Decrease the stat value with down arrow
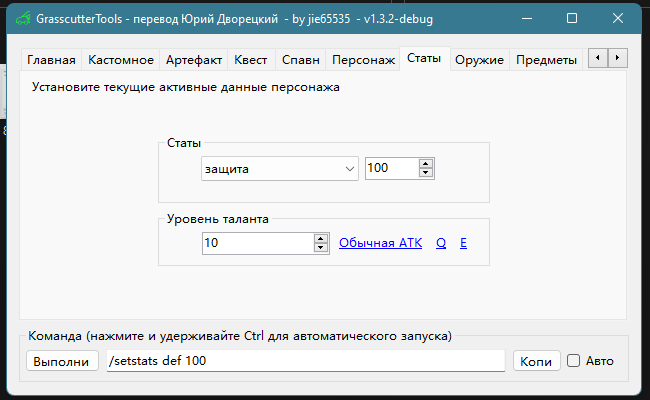Image resolution: width=650 pixels, height=400 pixels. pyautogui.click(x=426, y=174)
